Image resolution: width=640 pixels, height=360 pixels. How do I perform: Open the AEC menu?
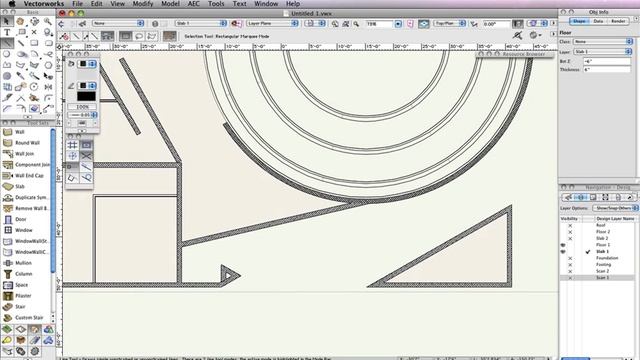(193, 4)
